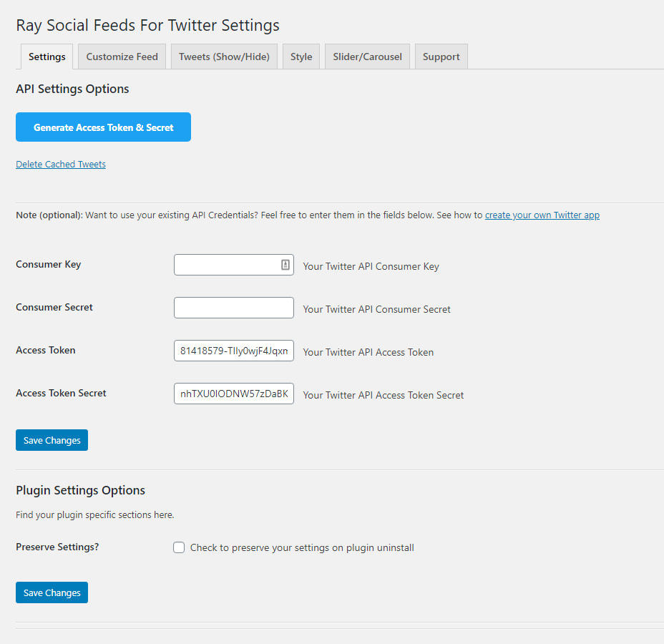Focus the Consumer Secret input field
Image resolution: width=664 pixels, height=644 pixels.
point(234,308)
